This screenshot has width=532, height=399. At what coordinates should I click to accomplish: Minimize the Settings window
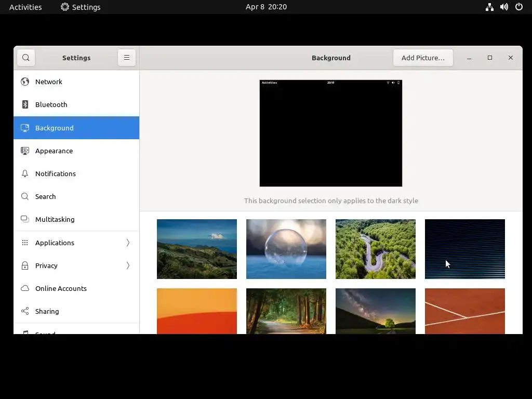click(469, 58)
